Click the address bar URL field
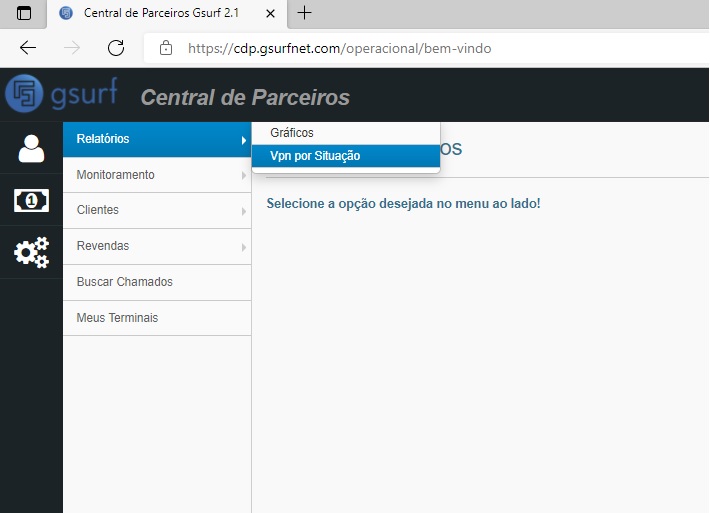Viewport: 710px width, 513px height. click(x=426, y=48)
